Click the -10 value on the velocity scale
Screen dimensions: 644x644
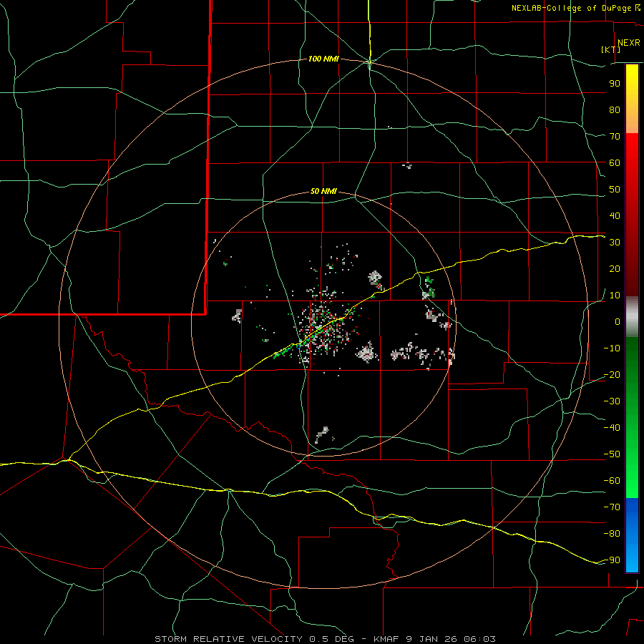612,348
